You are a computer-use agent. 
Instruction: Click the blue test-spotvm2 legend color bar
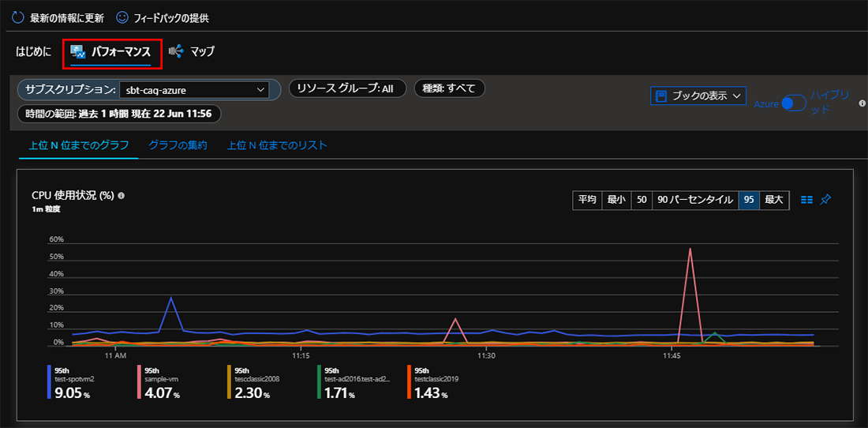[50, 381]
